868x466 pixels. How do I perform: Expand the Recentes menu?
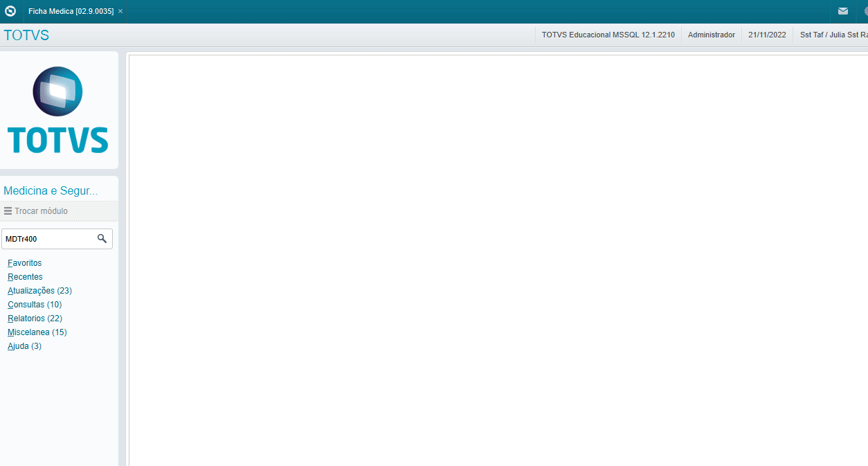25,277
